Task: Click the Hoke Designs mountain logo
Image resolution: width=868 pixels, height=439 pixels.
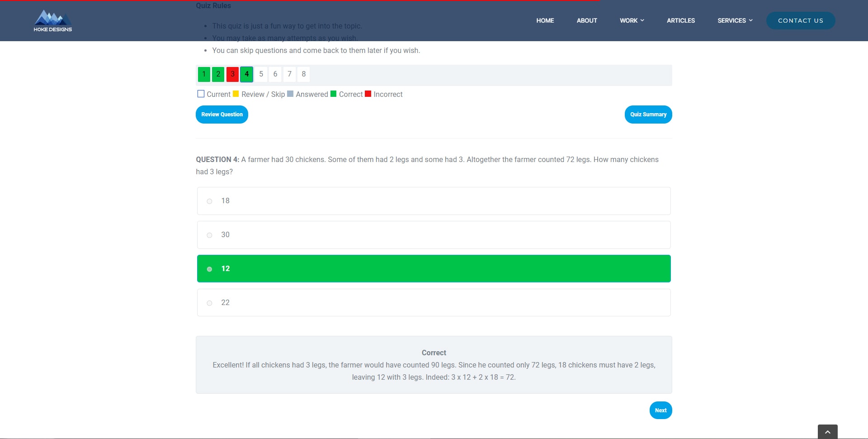Action: [52, 21]
